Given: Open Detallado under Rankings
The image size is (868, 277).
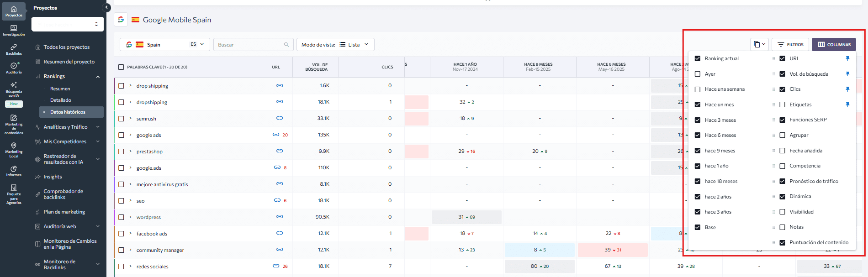Looking at the screenshot, I should [x=61, y=100].
